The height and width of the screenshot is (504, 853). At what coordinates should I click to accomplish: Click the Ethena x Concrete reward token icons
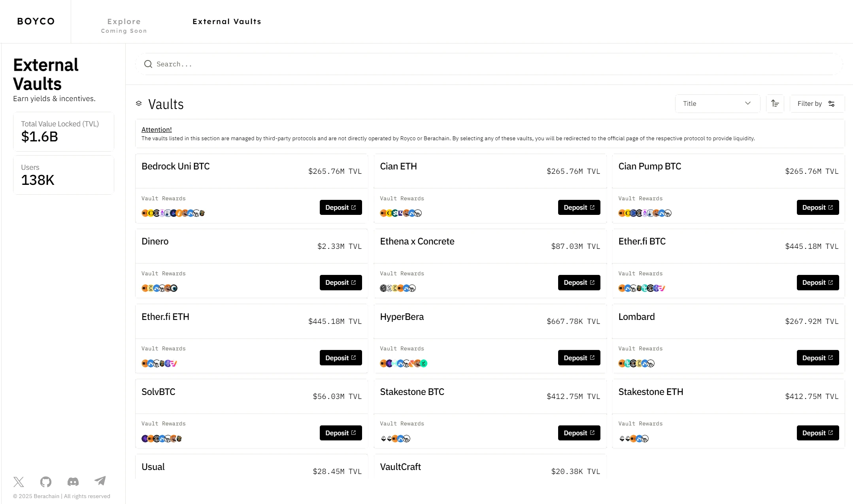pos(398,288)
